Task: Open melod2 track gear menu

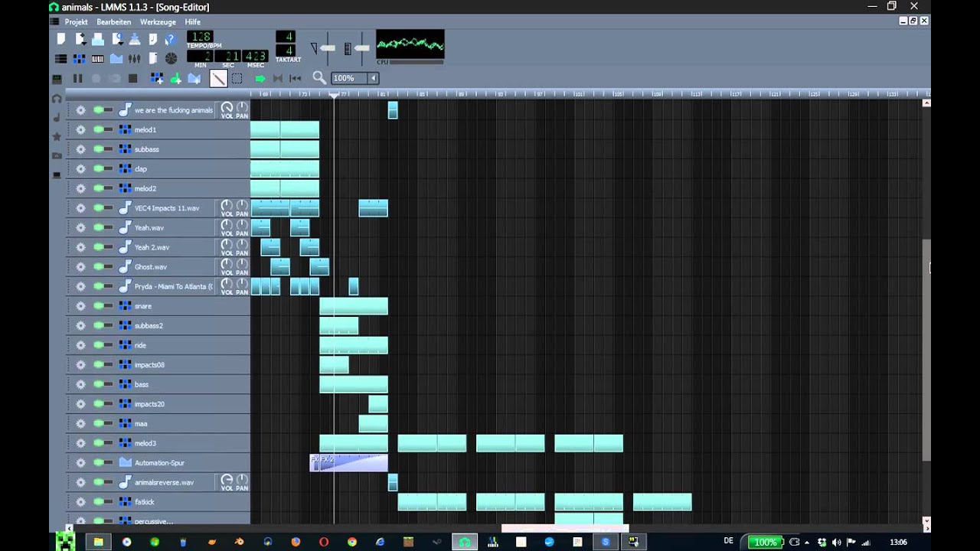Action: pyautogui.click(x=80, y=188)
